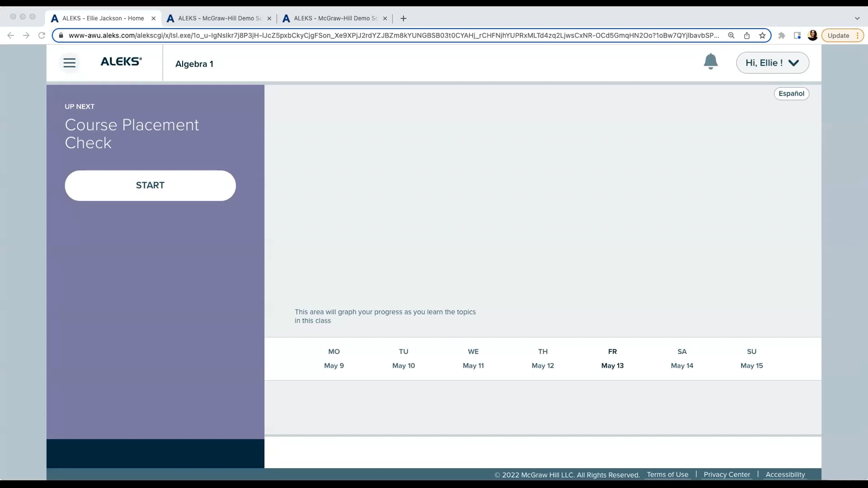
Task: Click the ALEKS logo
Action: pos(121,62)
